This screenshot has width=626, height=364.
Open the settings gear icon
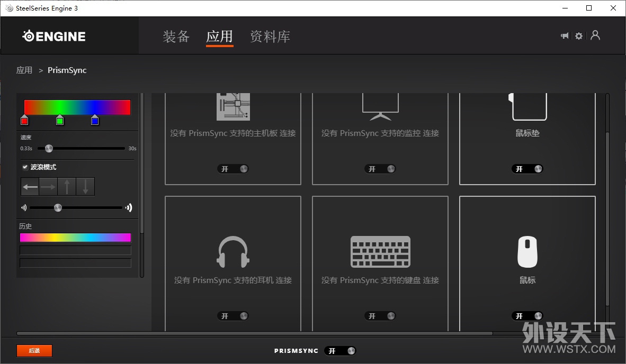579,36
